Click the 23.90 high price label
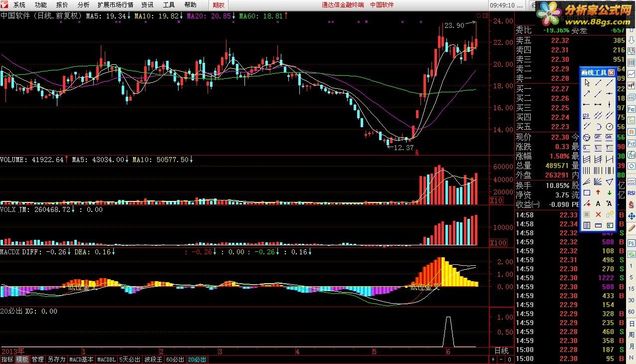 (454, 25)
